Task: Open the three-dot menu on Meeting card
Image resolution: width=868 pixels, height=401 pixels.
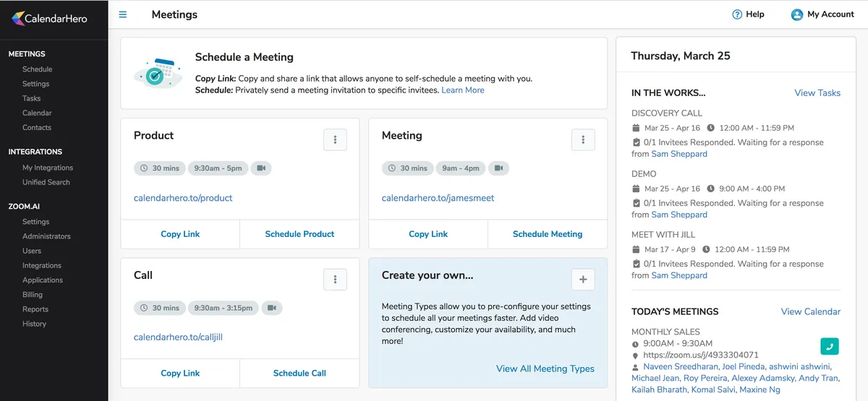Action: click(x=583, y=140)
